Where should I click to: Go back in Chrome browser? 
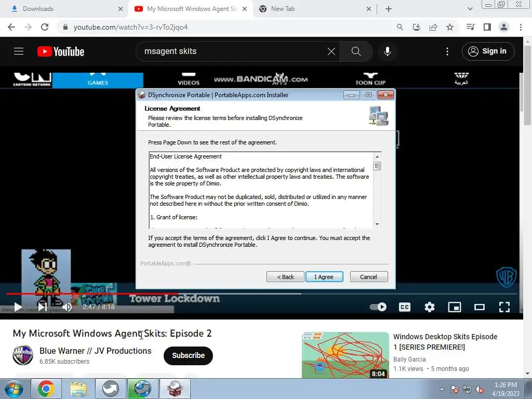11,27
